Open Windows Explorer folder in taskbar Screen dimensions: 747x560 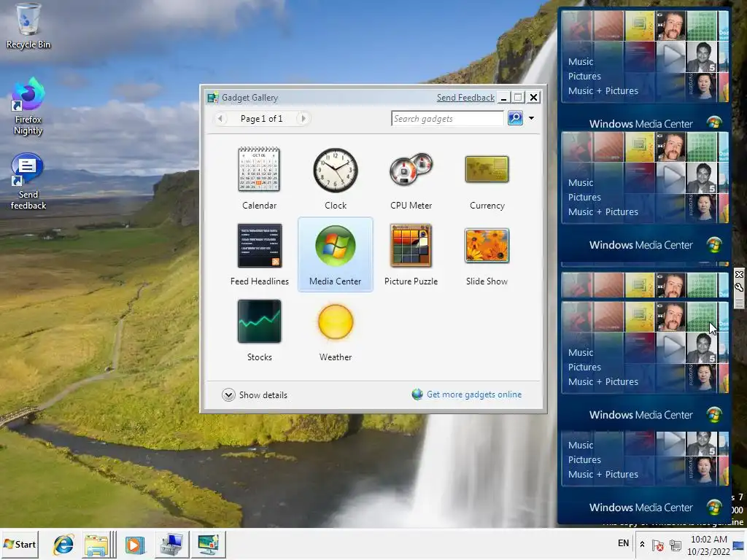(97, 544)
